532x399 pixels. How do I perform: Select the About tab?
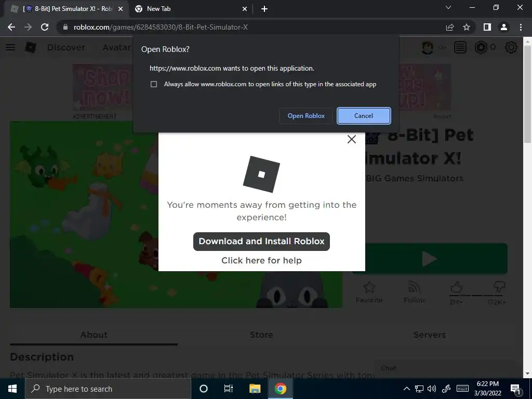pos(94,335)
